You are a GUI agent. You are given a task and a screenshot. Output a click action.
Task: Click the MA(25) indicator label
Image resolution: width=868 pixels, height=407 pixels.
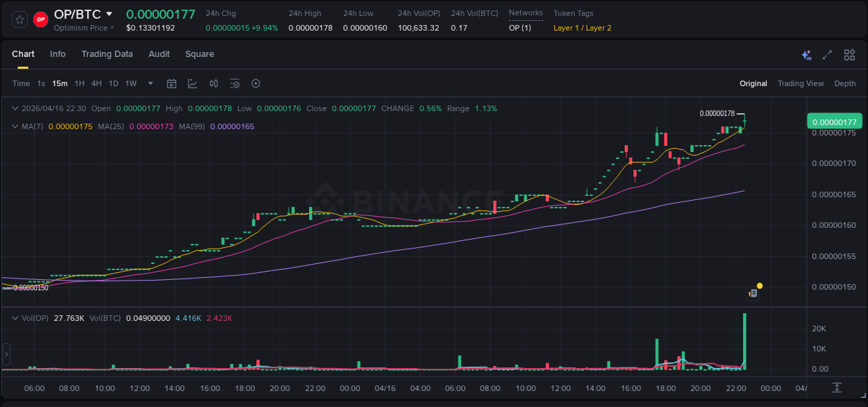(x=111, y=126)
